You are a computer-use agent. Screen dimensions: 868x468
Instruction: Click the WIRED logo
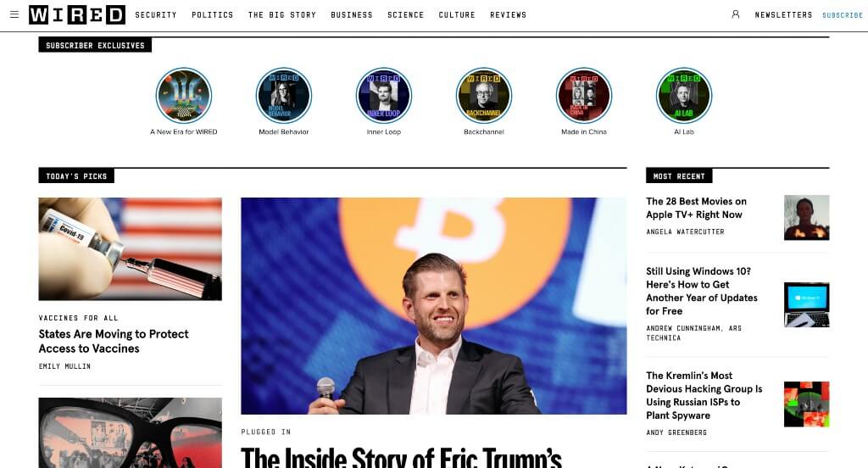click(x=77, y=15)
